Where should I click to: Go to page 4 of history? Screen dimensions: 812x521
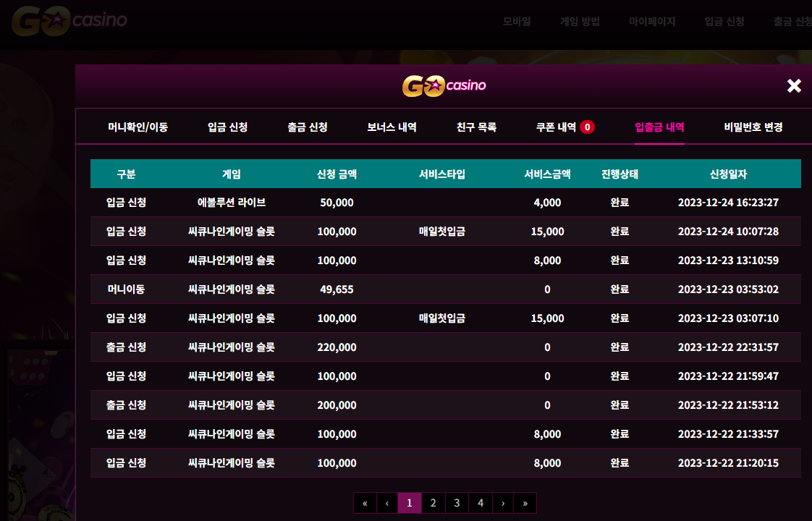[x=481, y=503]
